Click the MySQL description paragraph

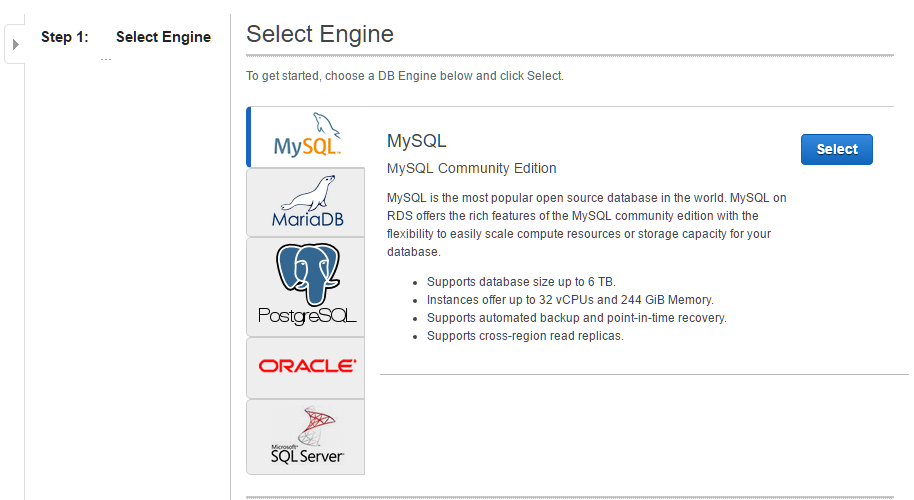586,225
